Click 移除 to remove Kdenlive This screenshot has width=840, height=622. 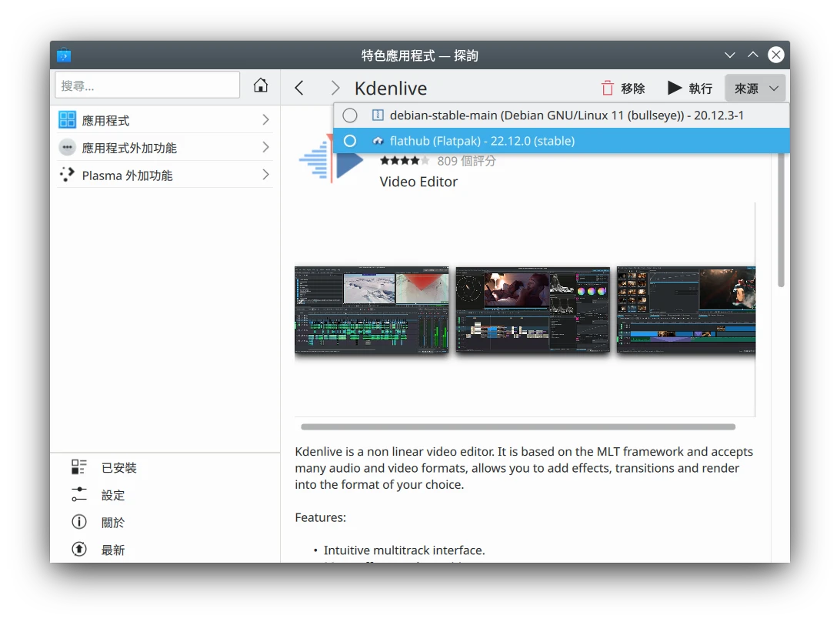point(622,89)
